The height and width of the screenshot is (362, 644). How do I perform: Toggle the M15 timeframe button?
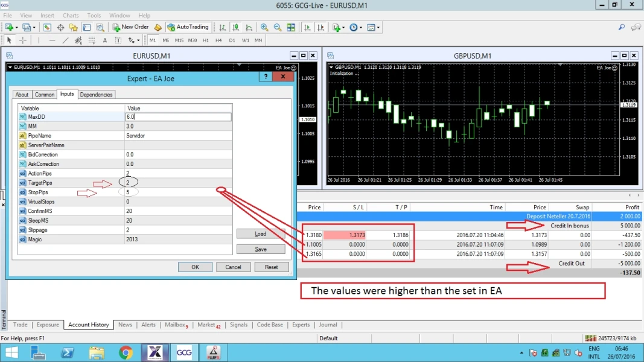coord(179,40)
